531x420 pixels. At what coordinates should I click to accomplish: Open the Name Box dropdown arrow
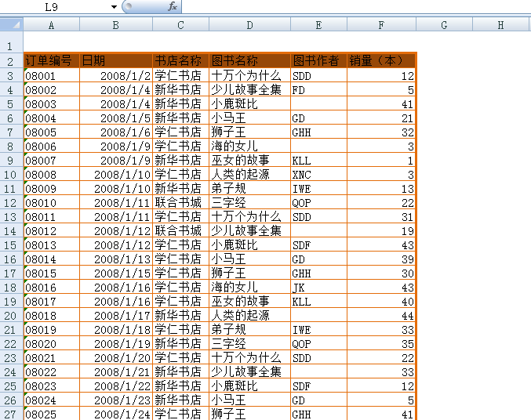115,7
